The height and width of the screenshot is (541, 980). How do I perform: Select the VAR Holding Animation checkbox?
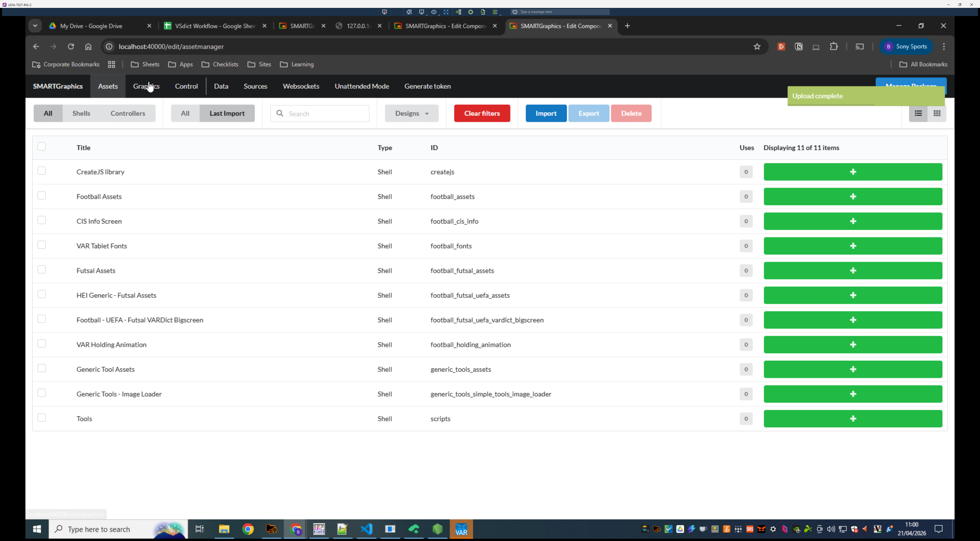pos(42,343)
